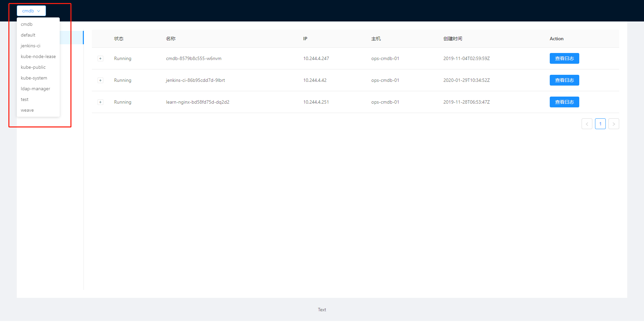Click Running status of the jenkins-ci pod
This screenshot has width=644, height=325.
[123, 80]
